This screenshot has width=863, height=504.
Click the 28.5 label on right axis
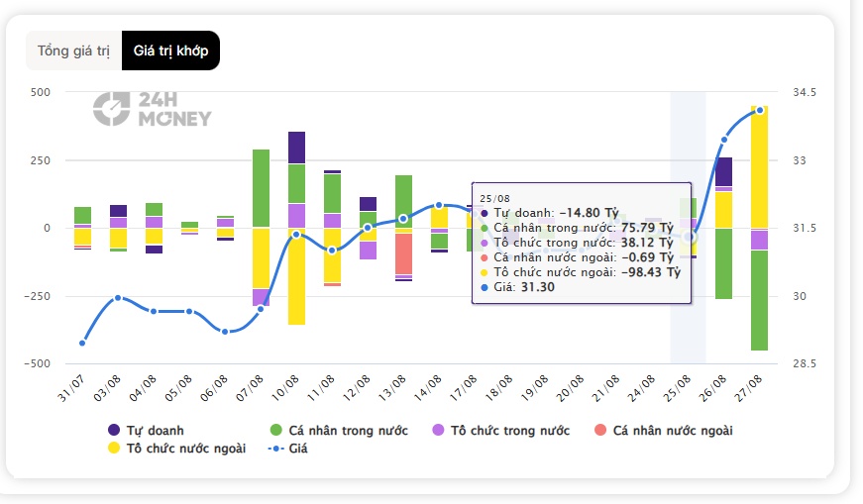(805, 363)
